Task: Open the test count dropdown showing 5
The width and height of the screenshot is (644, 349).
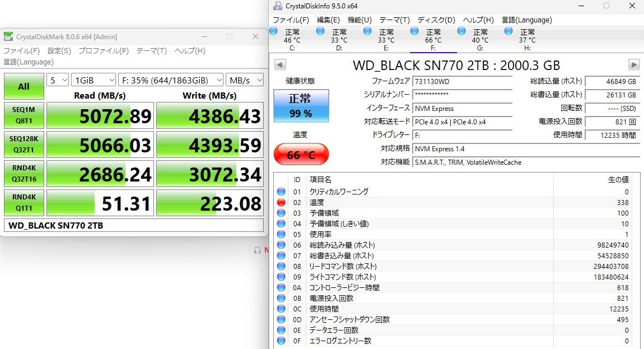Action: point(58,80)
